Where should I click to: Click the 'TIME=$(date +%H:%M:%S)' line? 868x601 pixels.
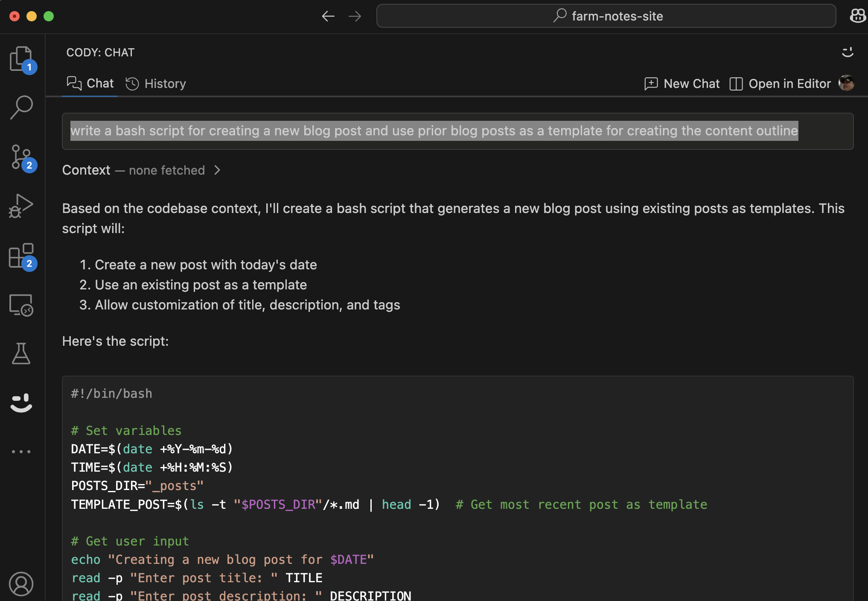click(152, 467)
